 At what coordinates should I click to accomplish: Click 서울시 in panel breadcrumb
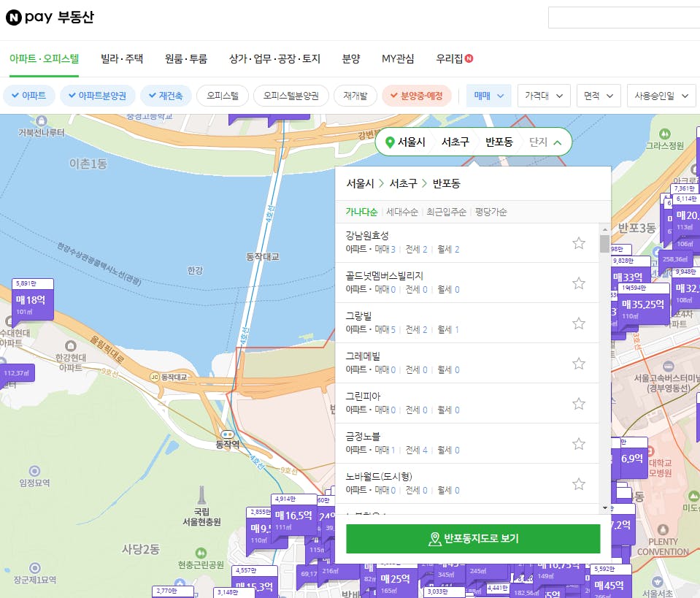(x=360, y=183)
